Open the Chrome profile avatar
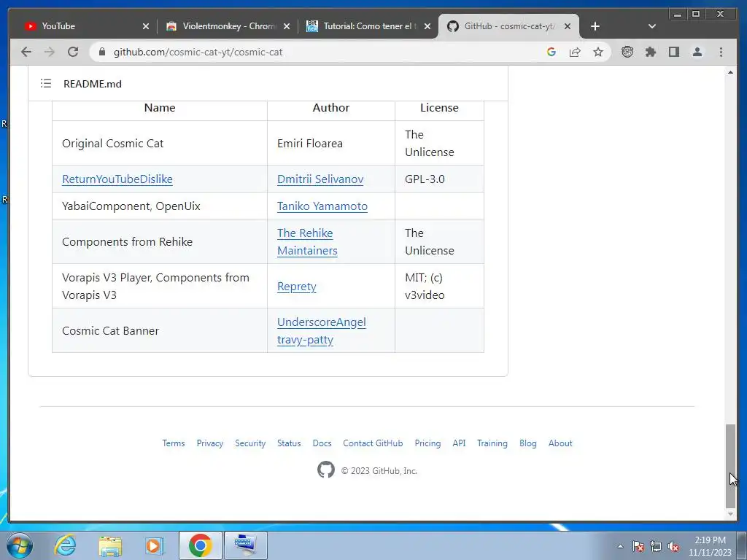This screenshot has width=747, height=560. coord(697,52)
